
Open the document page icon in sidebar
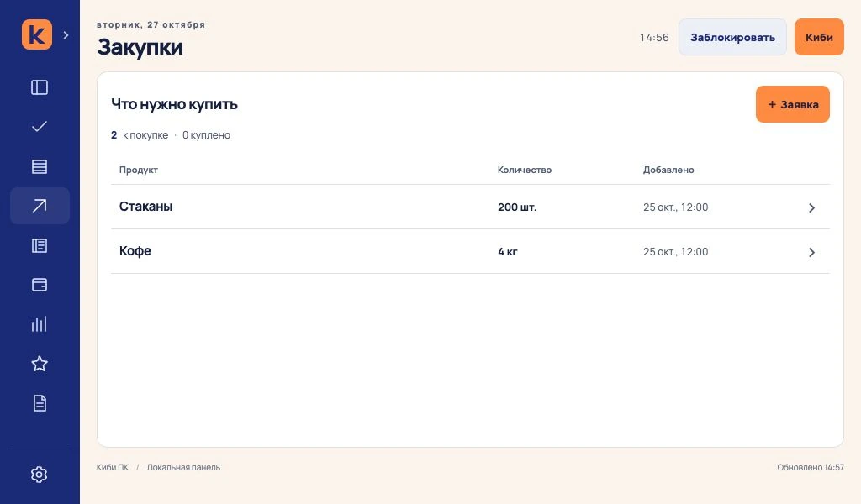pos(40,403)
